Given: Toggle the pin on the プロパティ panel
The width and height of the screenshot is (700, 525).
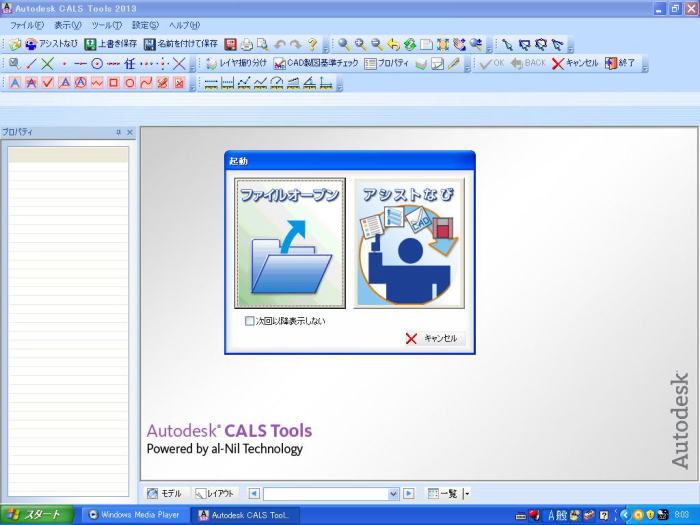Looking at the screenshot, I should 118,132.
